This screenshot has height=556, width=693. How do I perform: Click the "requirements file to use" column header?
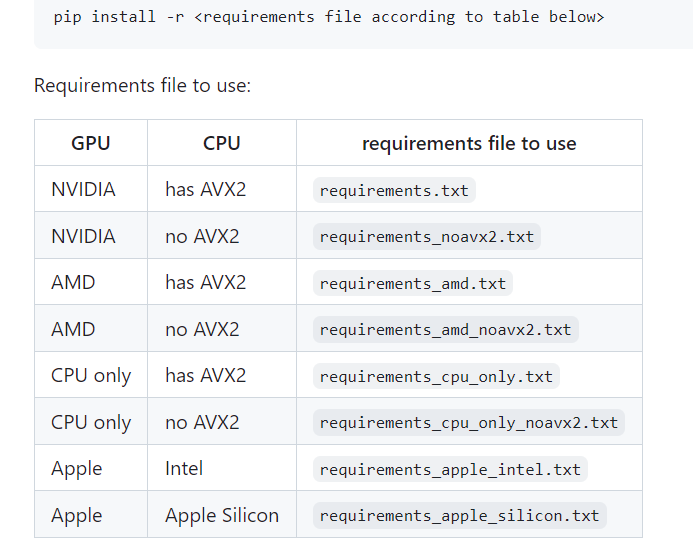469,143
